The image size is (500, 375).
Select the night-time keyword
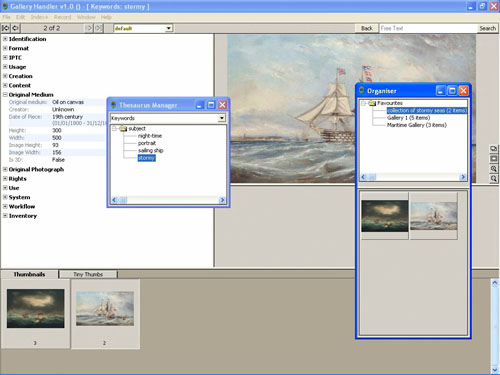150,136
